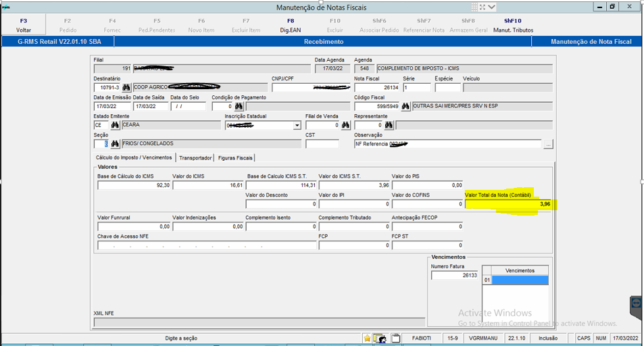Open the Código Fiscal lookup binoculars
The image size is (644, 346).
coord(405,106)
